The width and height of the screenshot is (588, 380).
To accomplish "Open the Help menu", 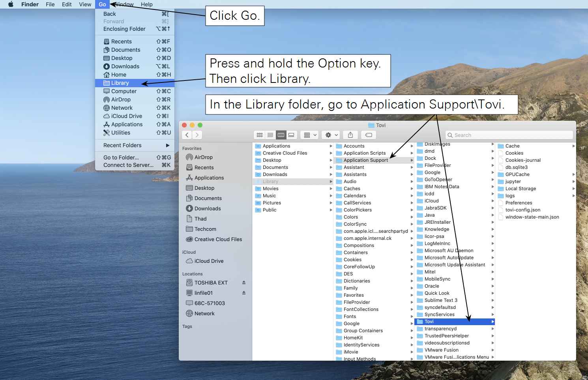I will pos(147,4).
